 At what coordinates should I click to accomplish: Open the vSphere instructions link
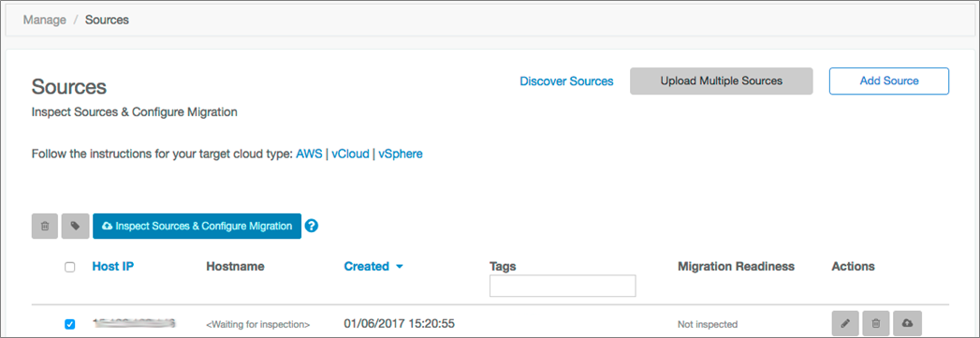pyautogui.click(x=401, y=153)
